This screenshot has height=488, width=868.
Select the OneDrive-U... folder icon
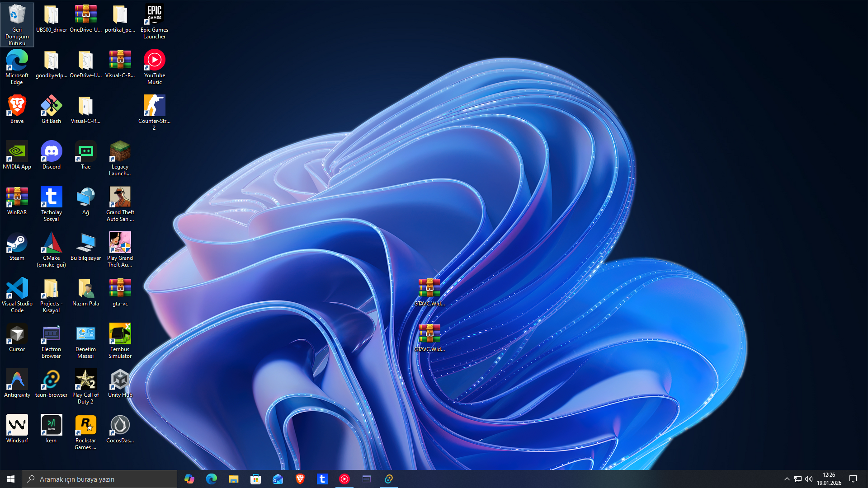click(x=85, y=64)
